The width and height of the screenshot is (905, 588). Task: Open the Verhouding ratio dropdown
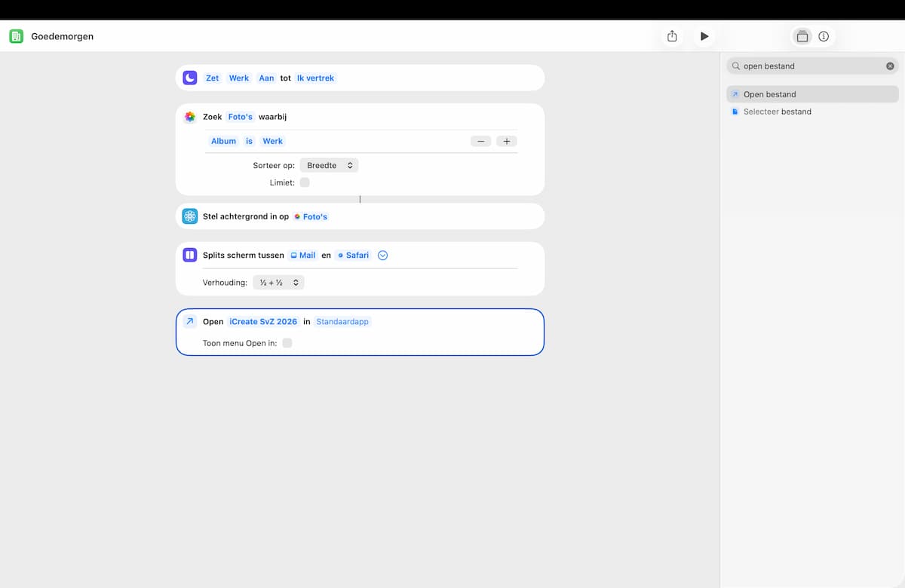[278, 283]
